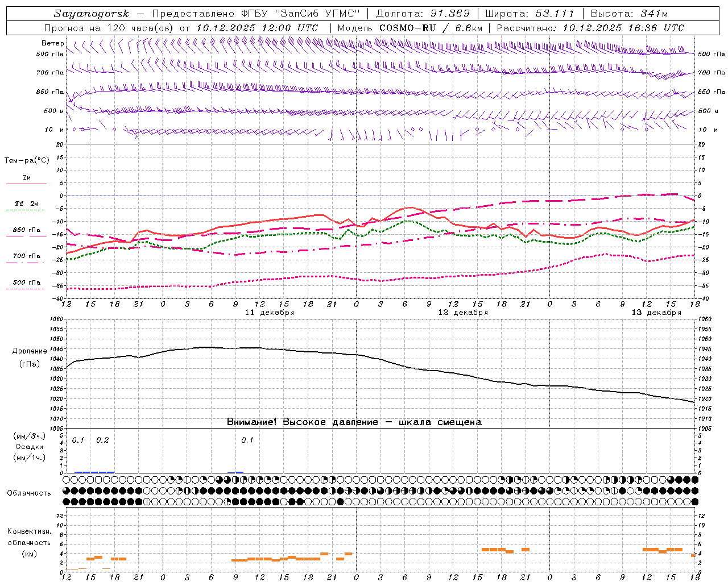The height and width of the screenshot is (582, 728).
Task: Click the '11 декабря' date label
Action: 270,313
